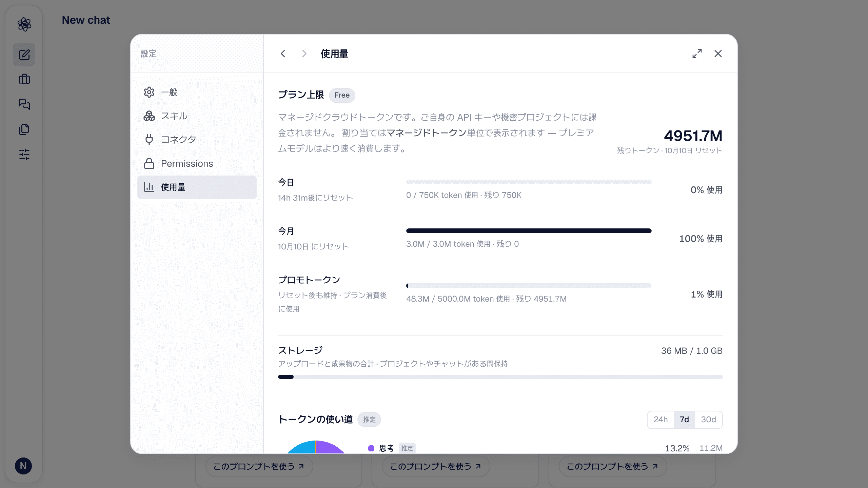This screenshot has height=488, width=868.
Task: Go back with the left chevron
Action: (x=283, y=54)
